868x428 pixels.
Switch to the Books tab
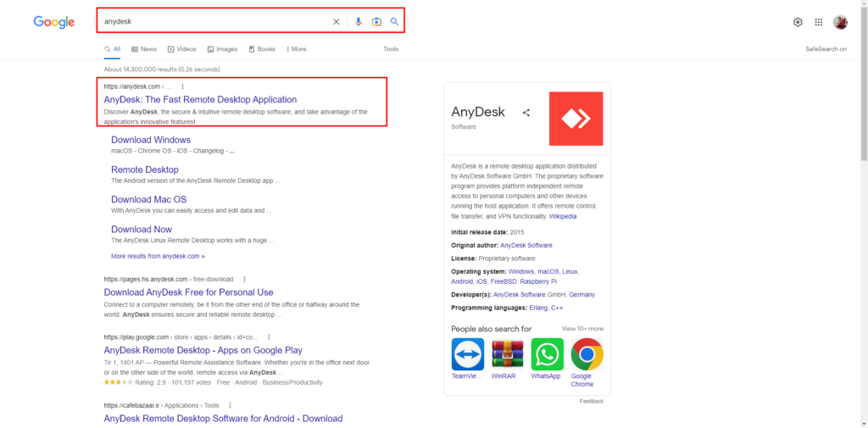point(262,49)
